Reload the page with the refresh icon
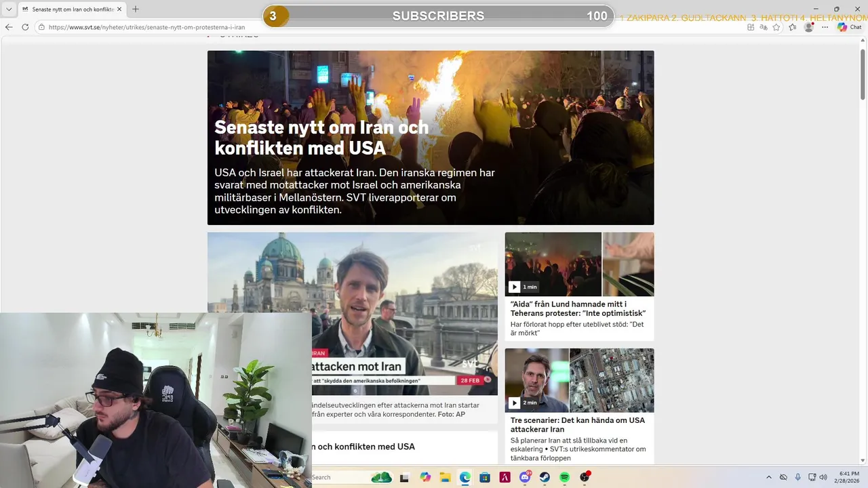 [25, 27]
